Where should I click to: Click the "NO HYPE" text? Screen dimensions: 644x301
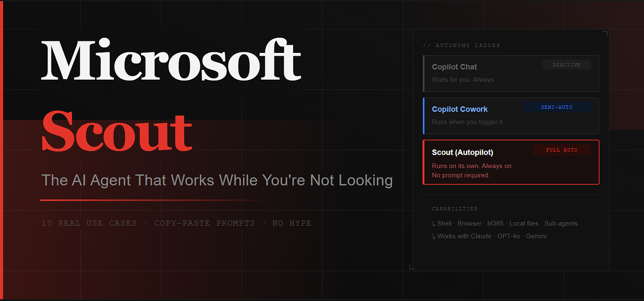[x=292, y=223]
